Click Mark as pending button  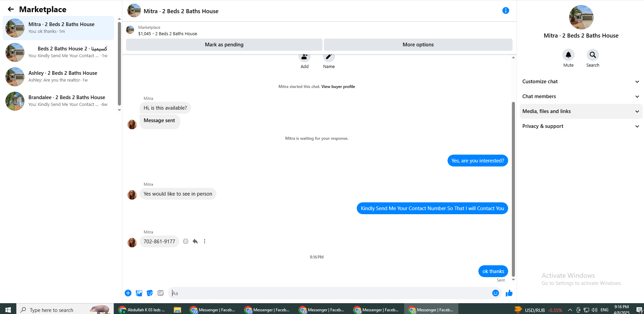224,45
